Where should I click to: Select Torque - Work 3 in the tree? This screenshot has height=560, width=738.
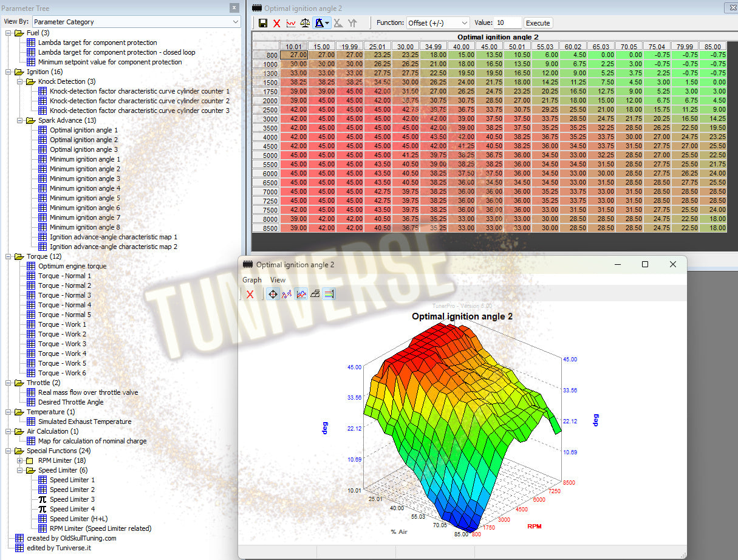63,344
